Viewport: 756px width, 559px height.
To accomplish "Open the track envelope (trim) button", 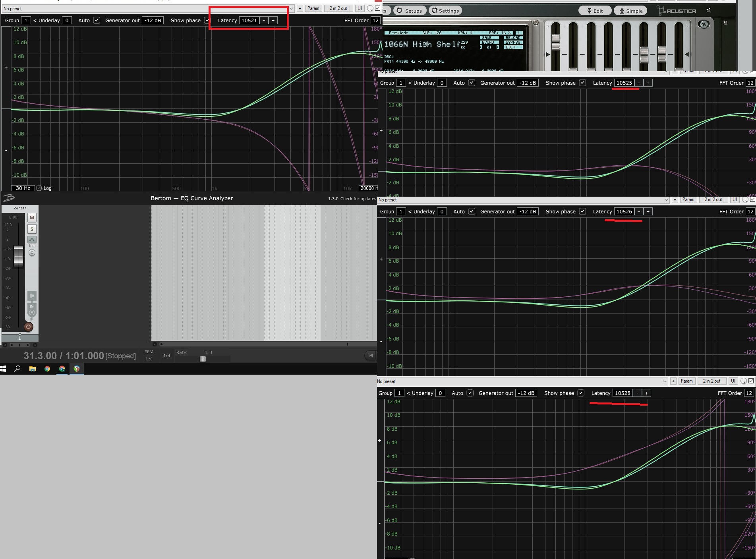I will coord(32,240).
